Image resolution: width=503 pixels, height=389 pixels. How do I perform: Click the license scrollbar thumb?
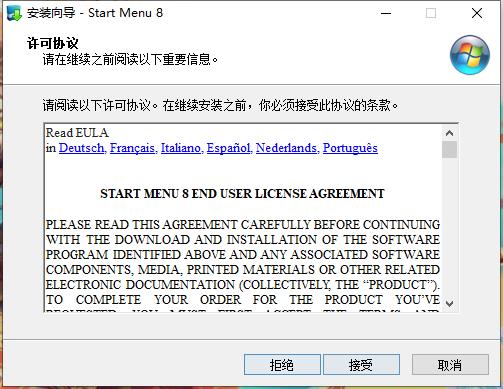click(449, 149)
